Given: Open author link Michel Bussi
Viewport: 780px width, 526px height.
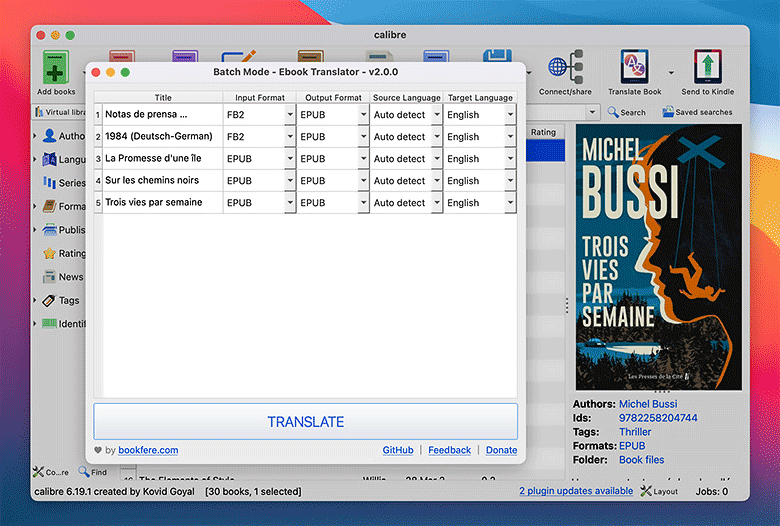Looking at the screenshot, I should coord(648,404).
